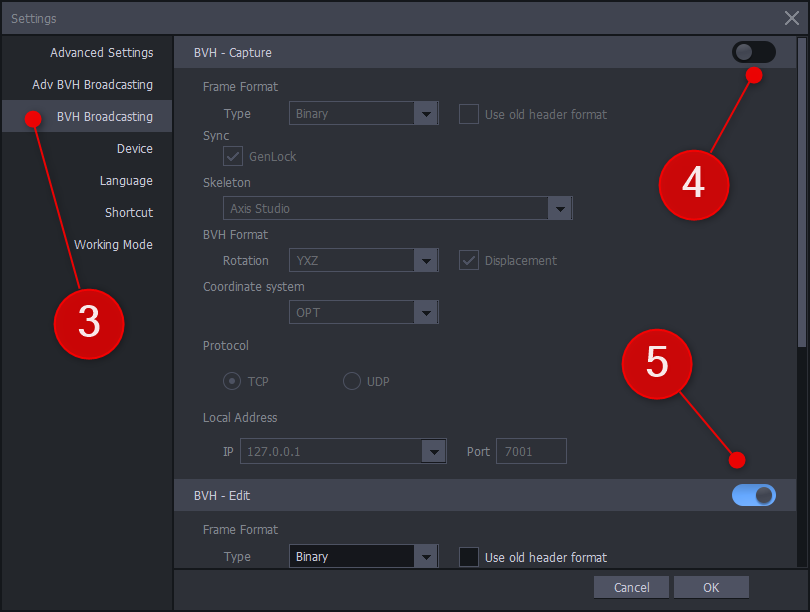
Task: Close the Settings dialog
Action: pos(791,18)
